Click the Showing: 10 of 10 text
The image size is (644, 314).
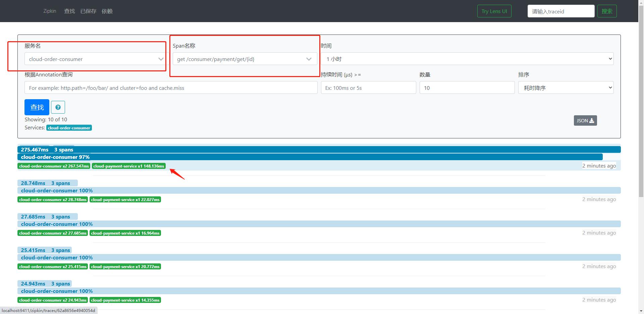coord(46,119)
